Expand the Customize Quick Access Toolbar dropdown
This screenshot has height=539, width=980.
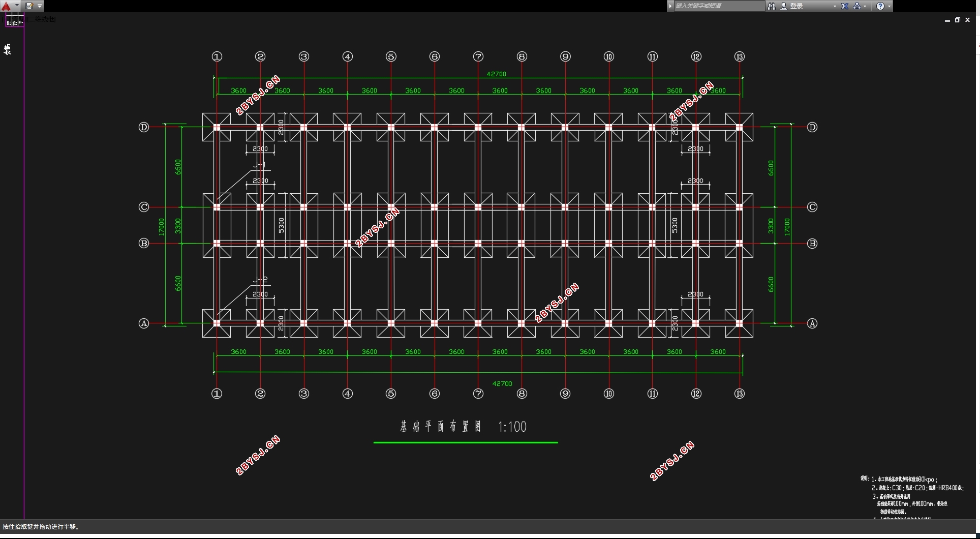click(x=40, y=6)
